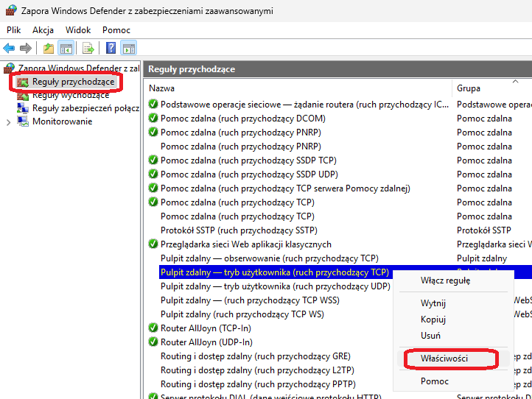Expand the Monitorowanie tree node
The height and width of the screenshot is (399, 532).
(8, 122)
